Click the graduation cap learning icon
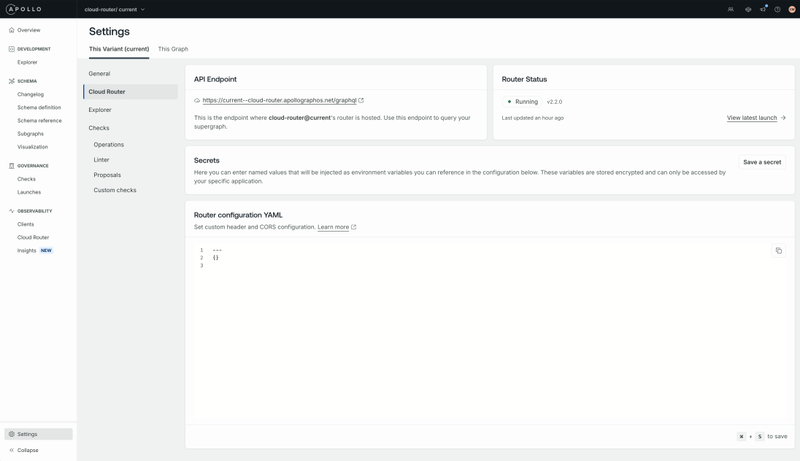Viewport: 800px width, 461px height. [x=748, y=9]
